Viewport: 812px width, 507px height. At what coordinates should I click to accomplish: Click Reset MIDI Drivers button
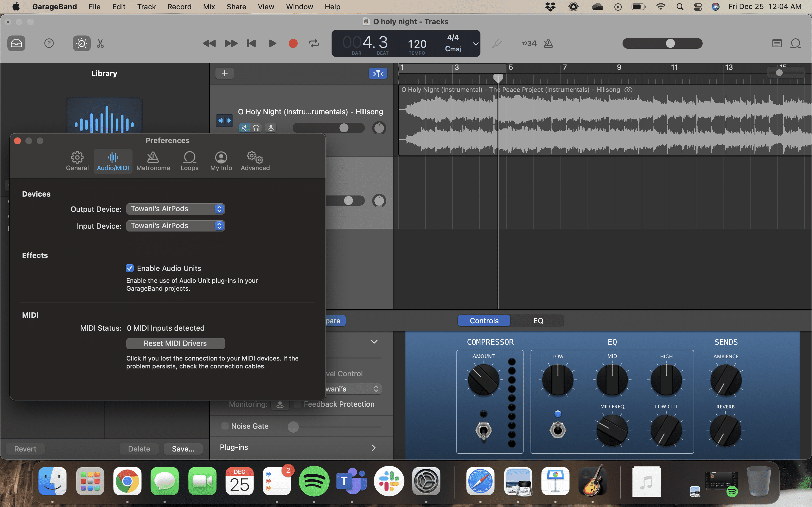[175, 343]
